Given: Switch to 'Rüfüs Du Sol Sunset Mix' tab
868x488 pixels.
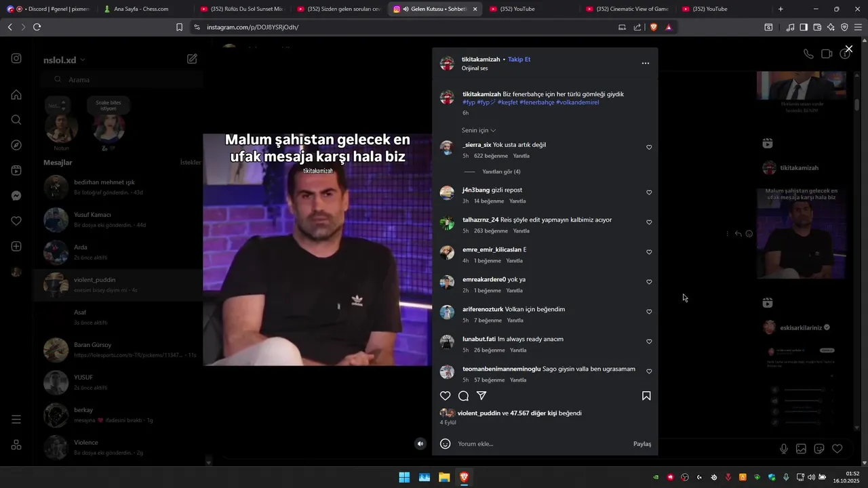Looking at the screenshot, I should pos(241,9).
